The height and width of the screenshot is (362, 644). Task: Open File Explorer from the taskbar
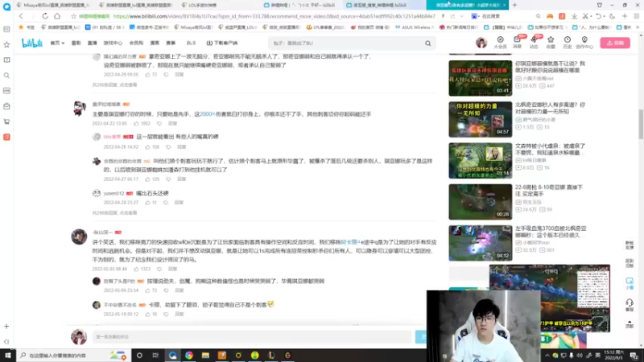point(205,356)
